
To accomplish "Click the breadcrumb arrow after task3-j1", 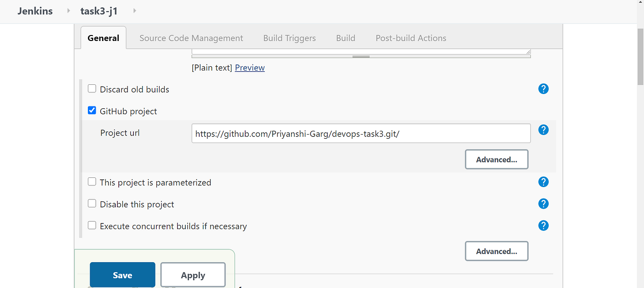I will (134, 11).
